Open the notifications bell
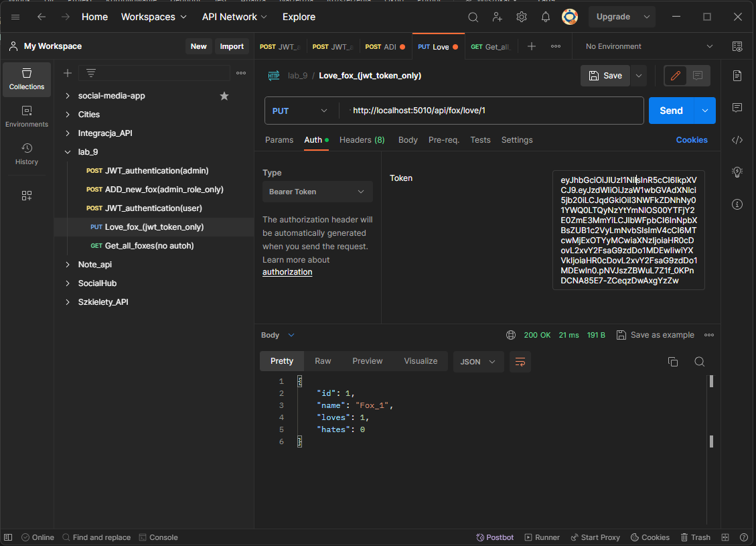Image resolution: width=756 pixels, height=546 pixels. click(x=545, y=17)
